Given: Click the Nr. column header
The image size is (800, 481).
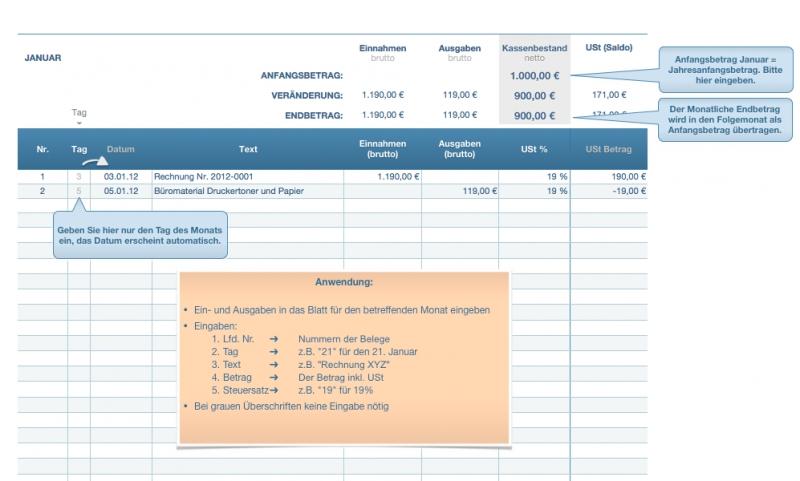Looking at the screenshot, I should coord(42,149).
